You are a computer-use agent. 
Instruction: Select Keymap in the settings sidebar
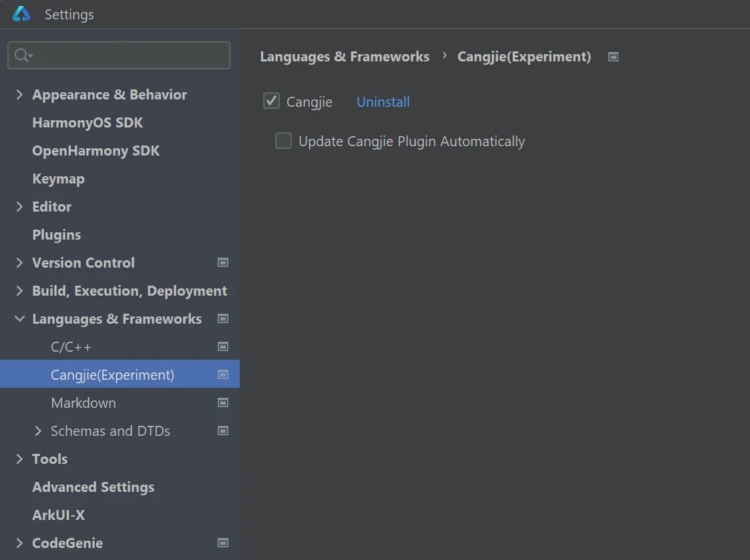[x=58, y=179]
